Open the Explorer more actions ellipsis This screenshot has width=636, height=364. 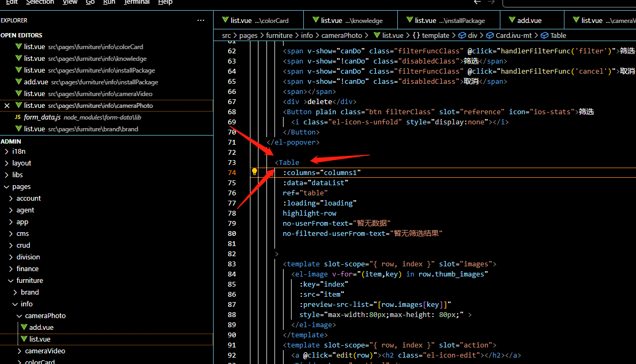pos(201,20)
